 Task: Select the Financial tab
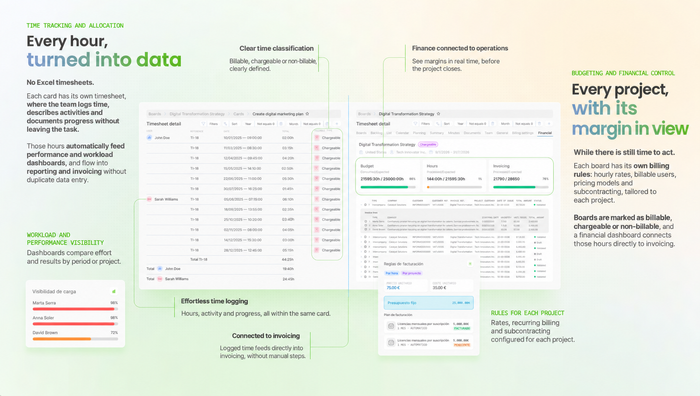coord(545,133)
